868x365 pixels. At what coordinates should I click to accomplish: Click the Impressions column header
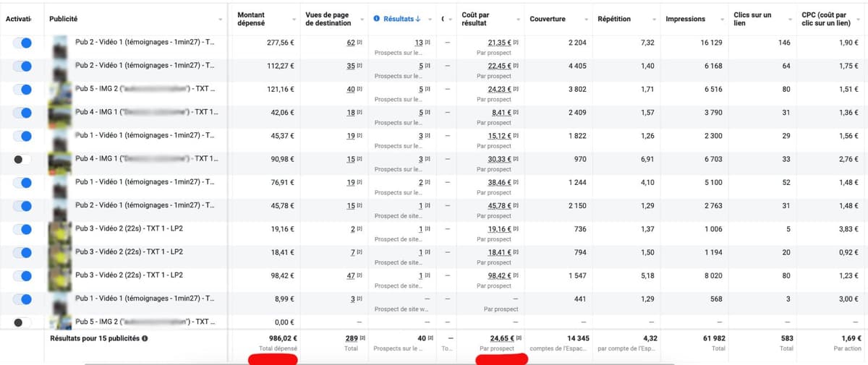[x=685, y=19]
